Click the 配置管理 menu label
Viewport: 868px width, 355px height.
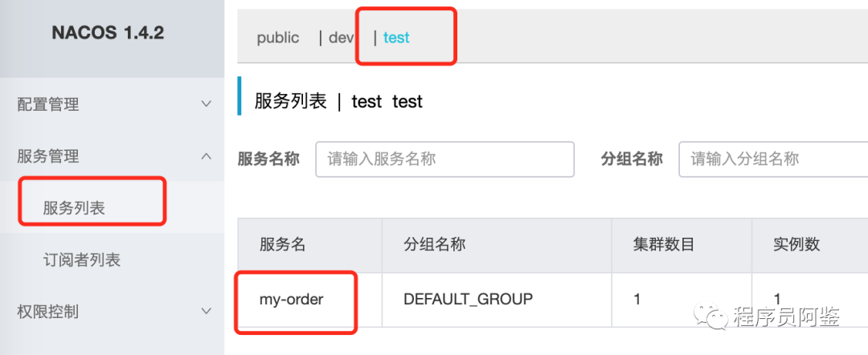pos(48,104)
